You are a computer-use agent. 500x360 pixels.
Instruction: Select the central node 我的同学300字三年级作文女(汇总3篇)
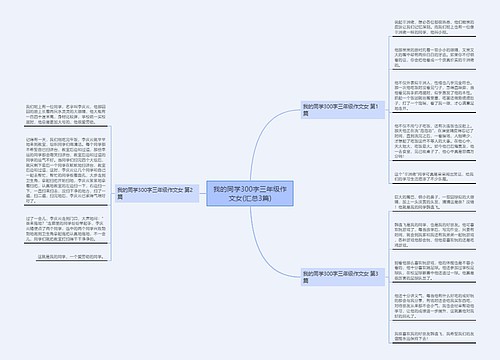click(x=250, y=193)
